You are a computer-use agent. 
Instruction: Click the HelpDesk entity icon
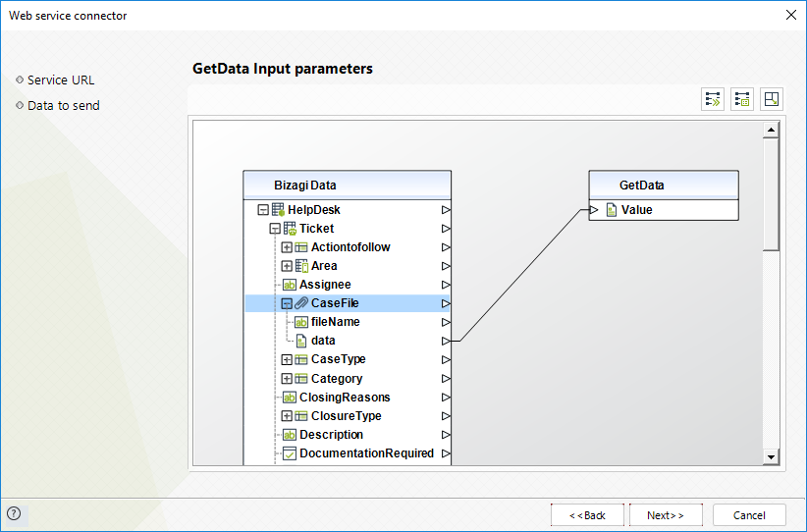click(x=278, y=210)
